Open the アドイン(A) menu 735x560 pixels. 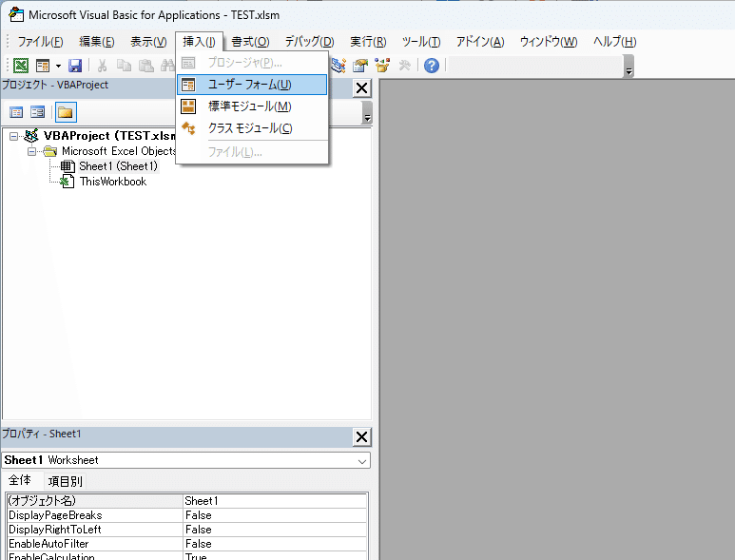(480, 42)
